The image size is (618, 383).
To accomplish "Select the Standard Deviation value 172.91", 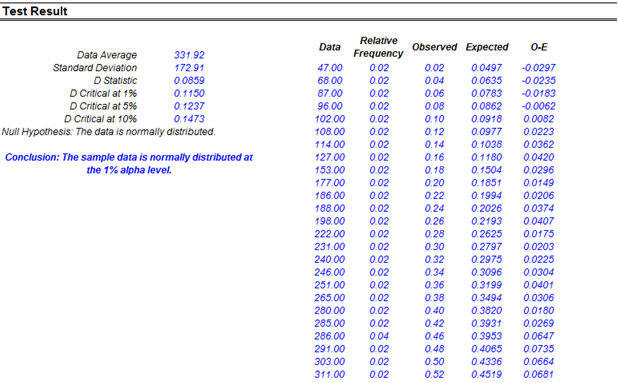I will coord(189,68).
